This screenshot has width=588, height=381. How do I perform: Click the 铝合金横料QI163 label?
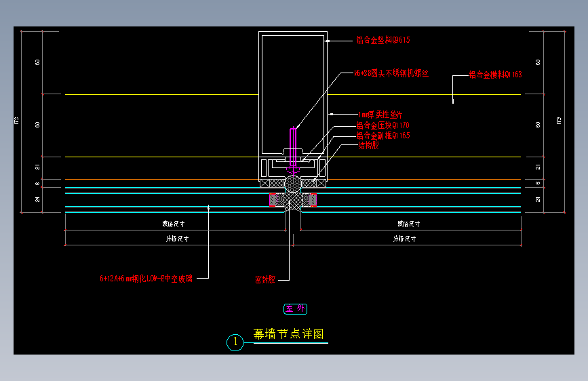point(495,75)
